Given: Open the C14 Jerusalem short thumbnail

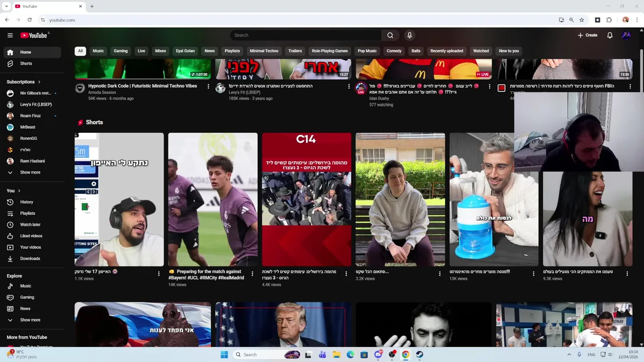Looking at the screenshot, I should click(x=306, y=200).
